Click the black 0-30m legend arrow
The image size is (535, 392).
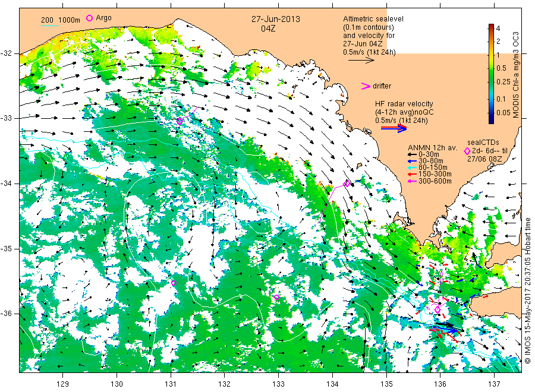point(412,154)
